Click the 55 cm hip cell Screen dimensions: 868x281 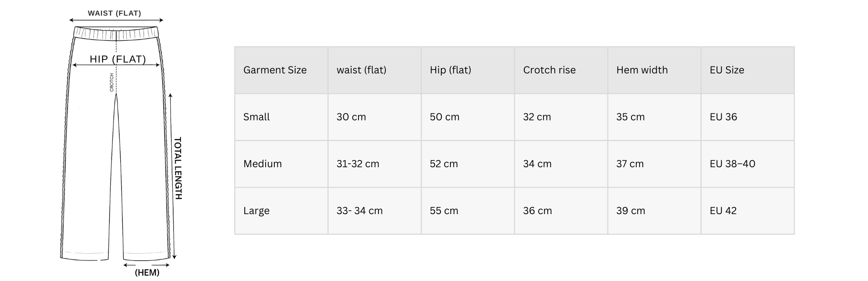[444, 211]
